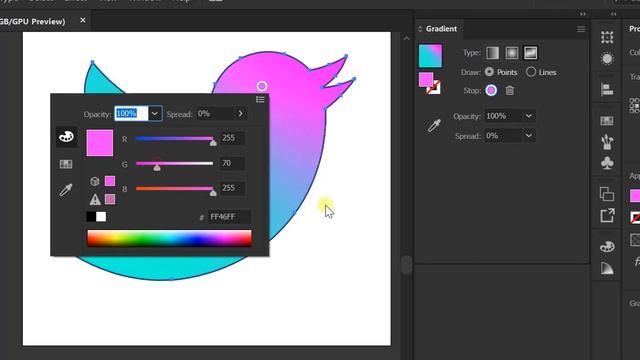640x360 pixels.
Task: Edit Gradient panel Opacity field 100%
Action: pos(503,116)
